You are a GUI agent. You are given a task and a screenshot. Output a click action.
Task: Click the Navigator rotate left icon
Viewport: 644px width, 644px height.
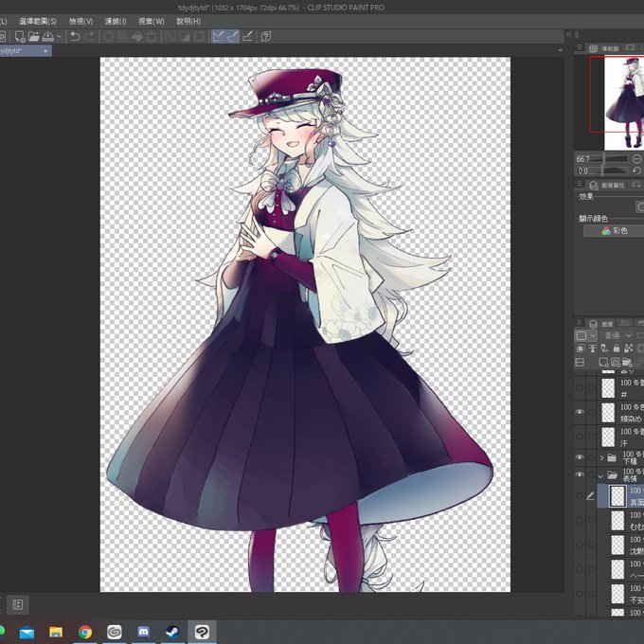(x=637, y=170)
